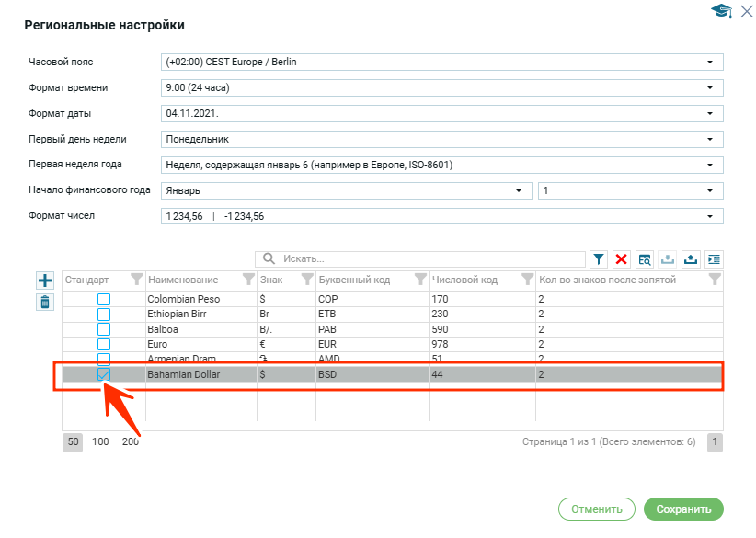Screen dimensions: 756x538
Task: Enable Standard checkbox for Euro
Action: tap(104, 344)
